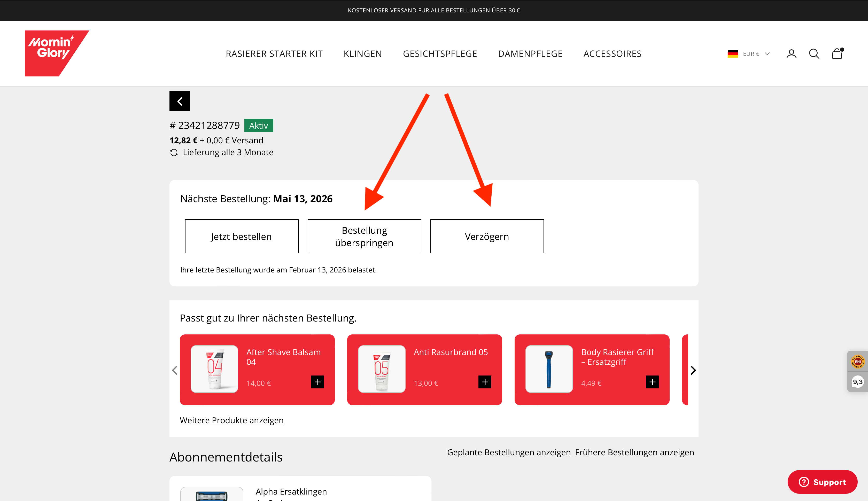The width and height of the screenshot is (868, 501).
Task: Add Body Rasierer Griff with plus icon
Action: tap(652, 382)
